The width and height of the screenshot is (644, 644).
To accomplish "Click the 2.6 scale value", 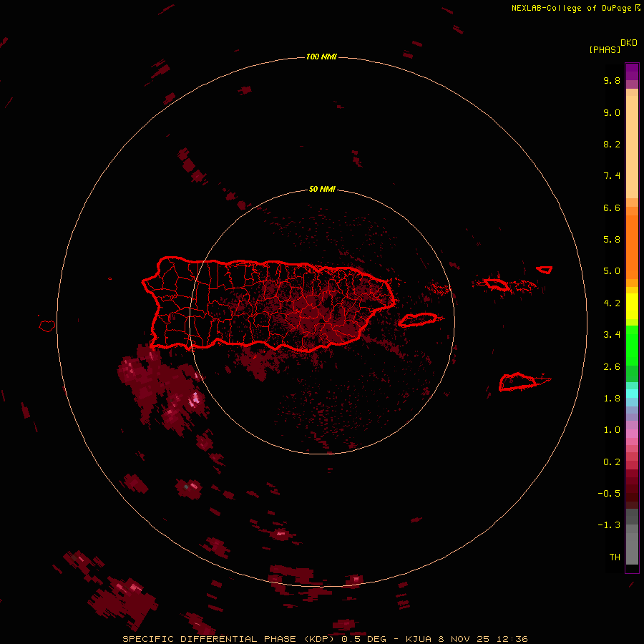I will 612,367.
